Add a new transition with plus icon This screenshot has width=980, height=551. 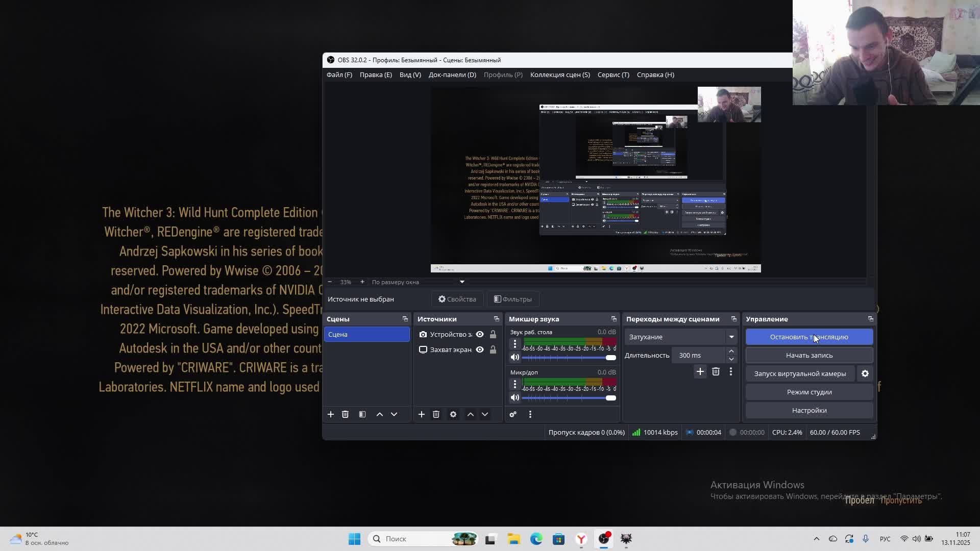click(x=700, y=372)
